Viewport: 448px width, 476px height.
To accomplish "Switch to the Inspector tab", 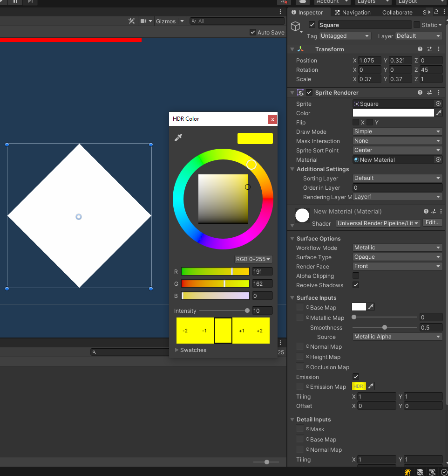I will (x=306, y=13).
